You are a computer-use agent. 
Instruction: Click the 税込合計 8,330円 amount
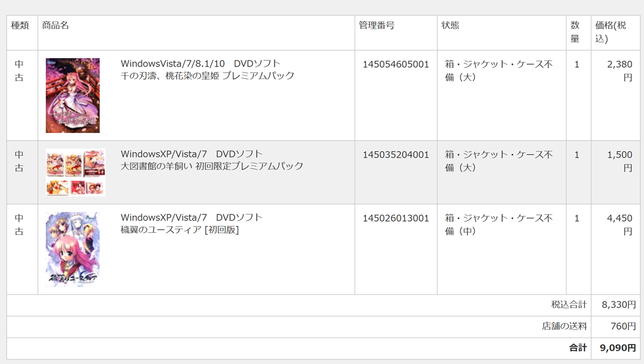(x=619, y=305)
